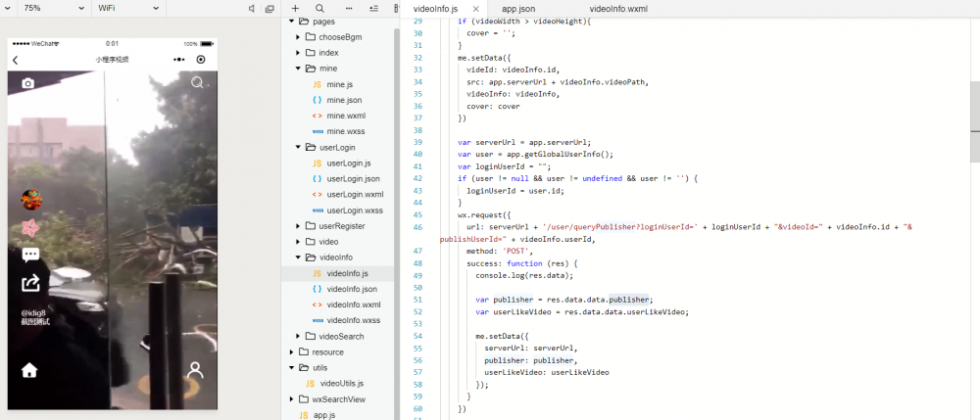Open videoInfo.json file
Viewport: 980px width, 420px height.
coord(352,289)
